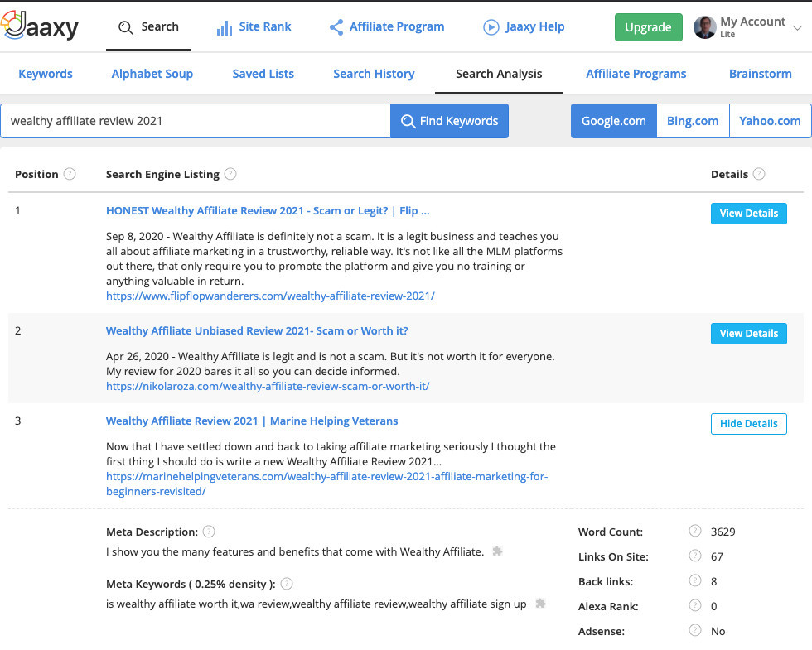Switch to the Keywords tab

46,74
